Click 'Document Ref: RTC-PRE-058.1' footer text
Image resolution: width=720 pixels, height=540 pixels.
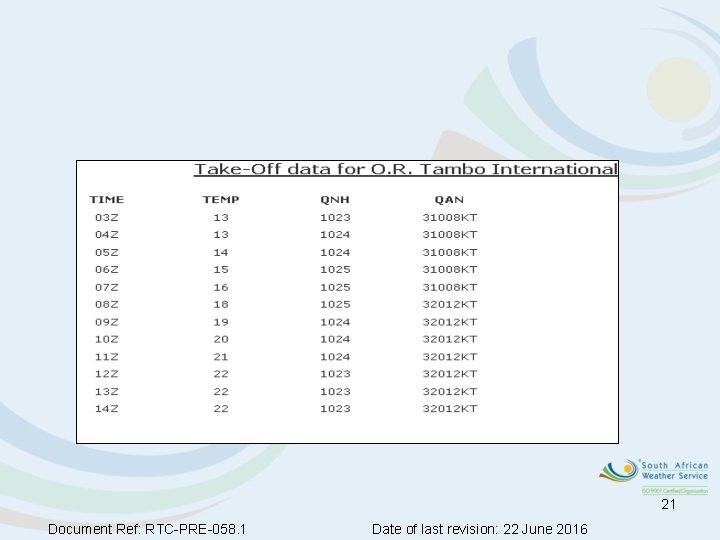pyautogui.click(x=147, y=529)
